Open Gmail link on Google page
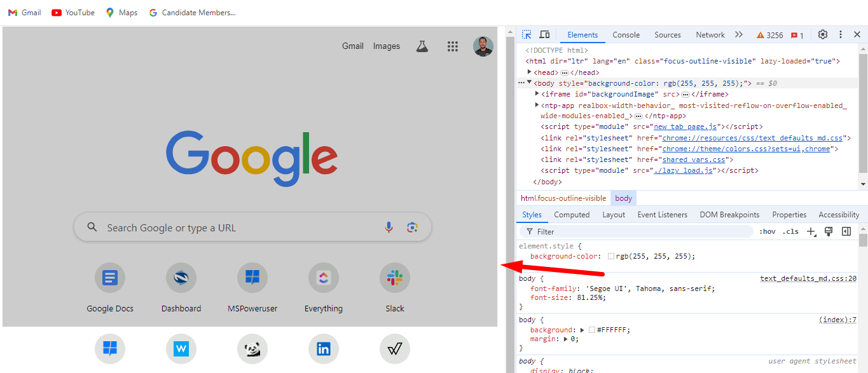 pyautogui.click(x=353, y=46)
